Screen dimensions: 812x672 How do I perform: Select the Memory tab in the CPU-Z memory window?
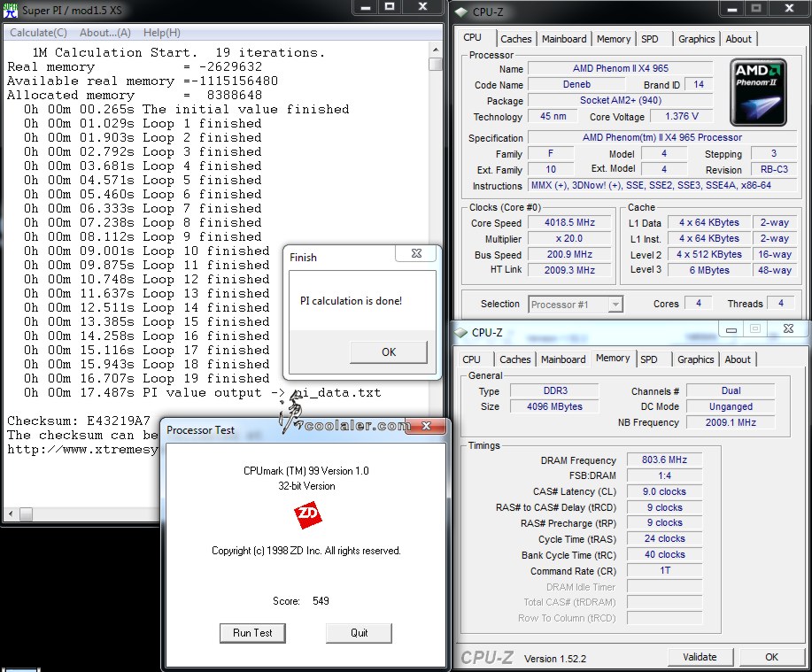(x=613, y=359)
